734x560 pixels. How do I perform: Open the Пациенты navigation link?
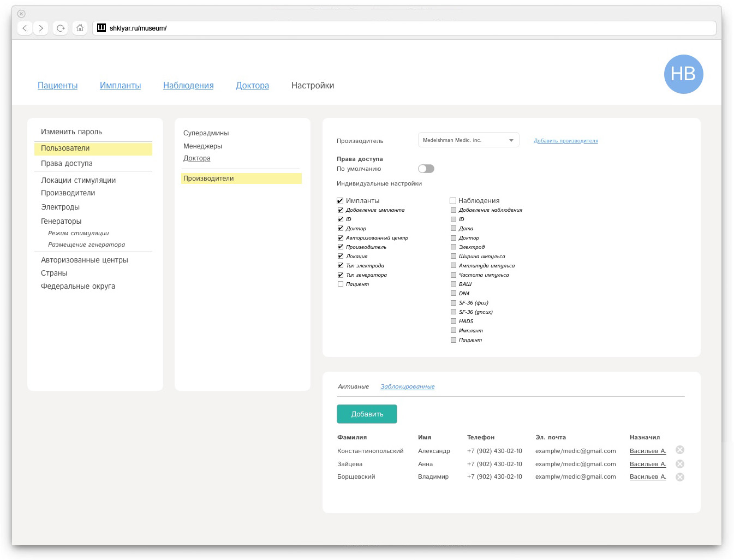point(57,86)
